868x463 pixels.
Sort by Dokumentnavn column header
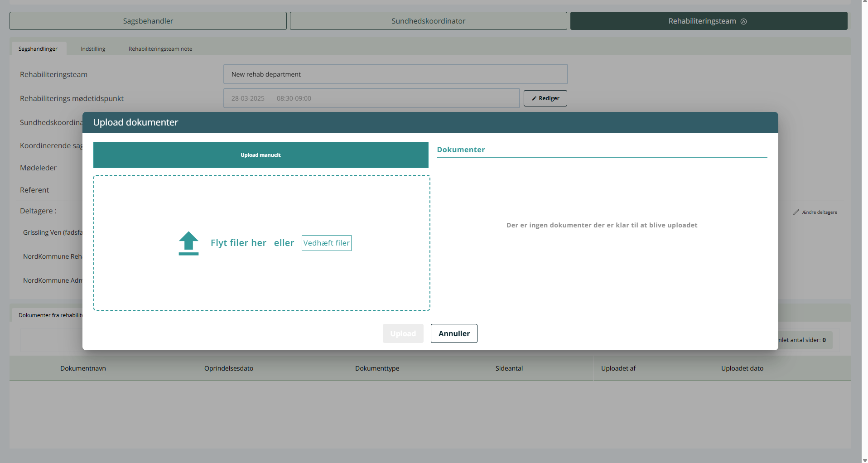click(x=83, y=368)
